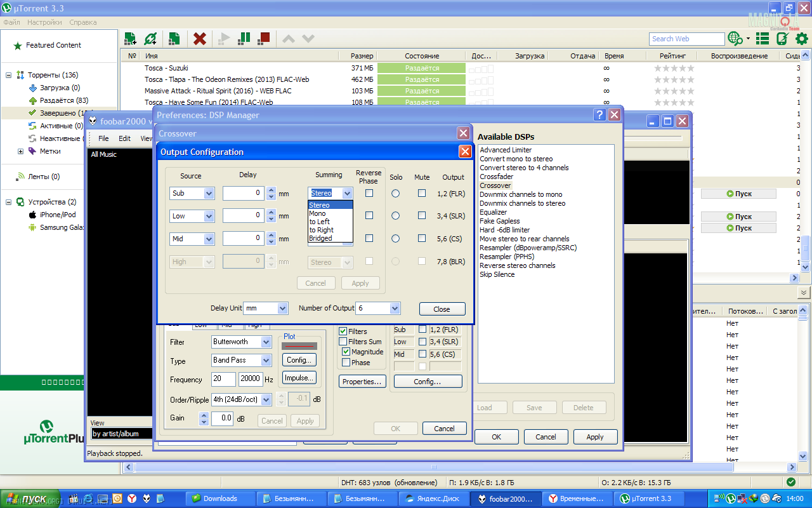Click the iPhone/iPod apple device icon

pos(32,215)
